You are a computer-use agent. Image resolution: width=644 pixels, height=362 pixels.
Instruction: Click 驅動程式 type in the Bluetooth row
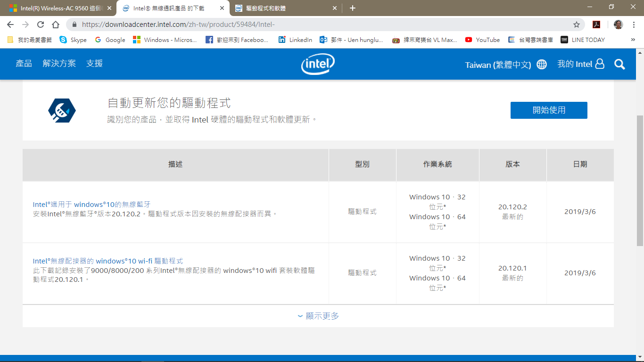[362, 212]
